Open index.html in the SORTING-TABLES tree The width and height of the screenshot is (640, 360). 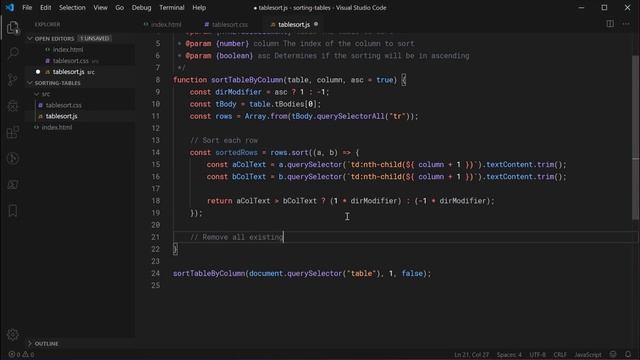(57, 127)
